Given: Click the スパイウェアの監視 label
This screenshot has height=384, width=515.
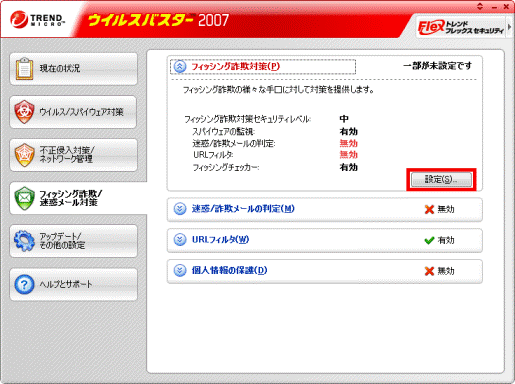Looking at the screenshot, I should click(x=224, y=131).
